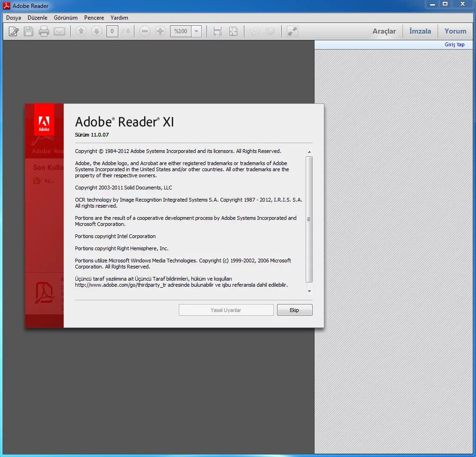Open the Yorum pane
Image resolution: width=476 pixels, height=457 pixels.
(455, 31)
